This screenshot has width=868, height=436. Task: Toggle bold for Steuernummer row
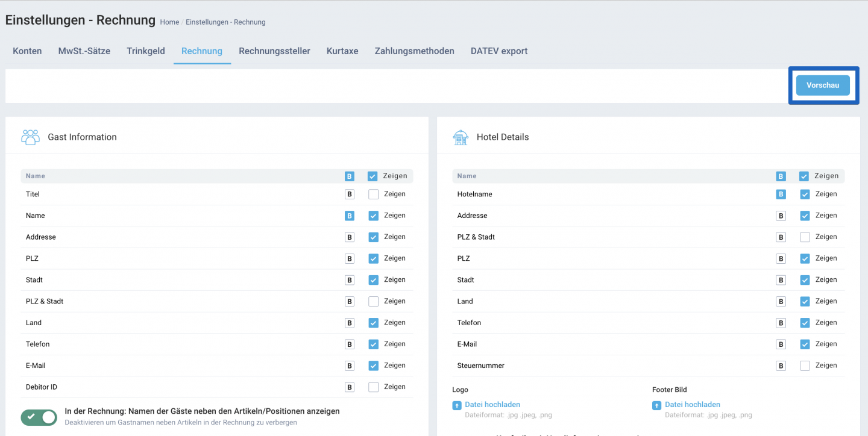click(781, 366)
